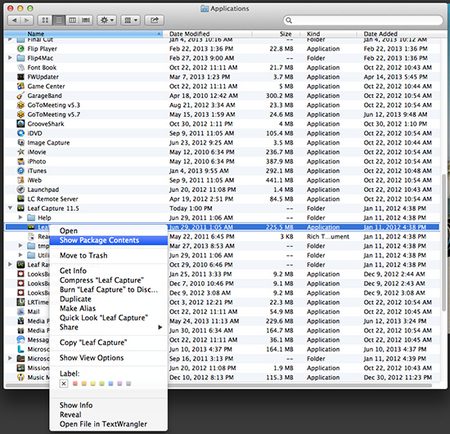Select the Image Capture app icon
The height and width of the screenshot is (434, 450).
[21, 143]
